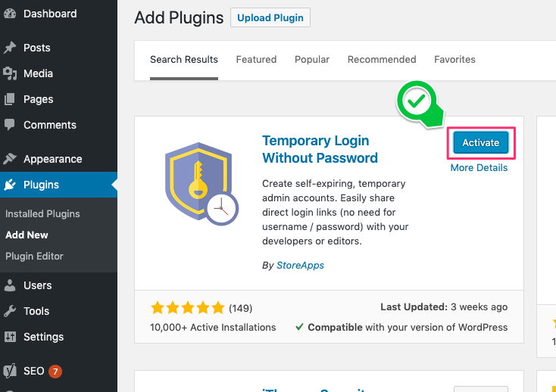Click the Settings sliders icon

pos(10,337)
